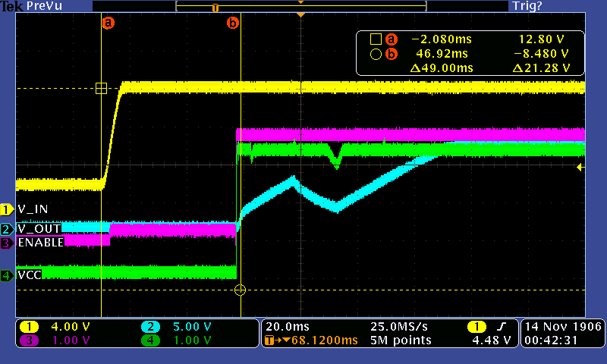The height and width of the screenshot is (364, 607).
Task: Click channel 4 scale 1.00 V
Action: pos(192,340)
